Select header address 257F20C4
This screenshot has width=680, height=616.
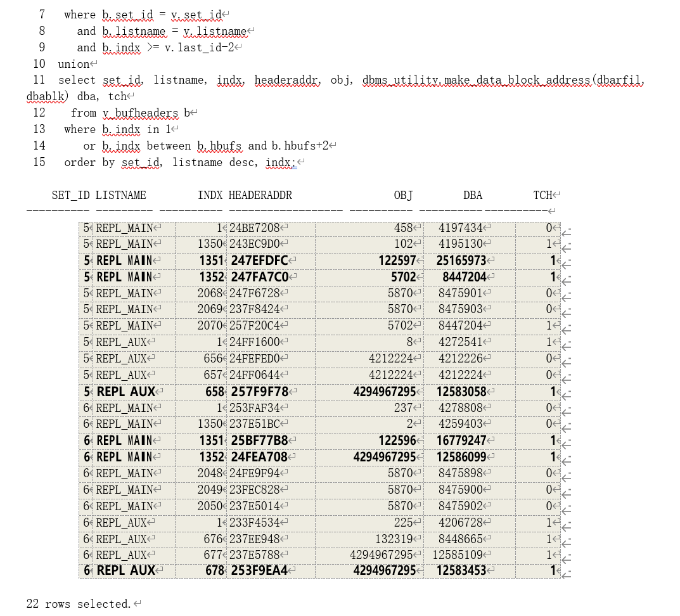tap(254, 326)
